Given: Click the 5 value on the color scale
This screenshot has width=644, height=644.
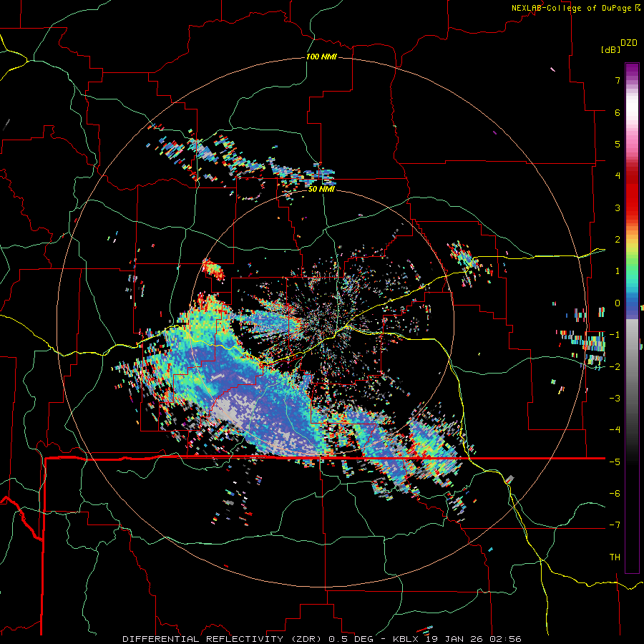Looking at the screenshot, I should point(618,144).
